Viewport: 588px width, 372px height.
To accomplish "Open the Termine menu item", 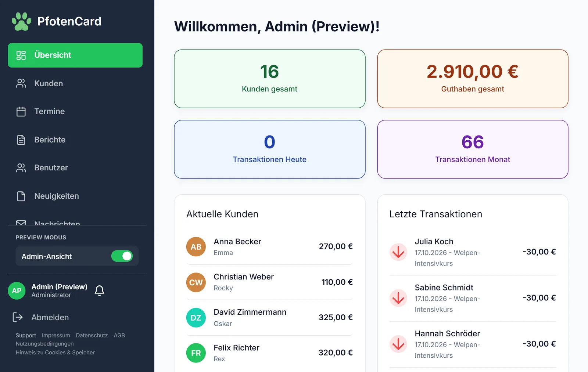I will click(75, 111).
